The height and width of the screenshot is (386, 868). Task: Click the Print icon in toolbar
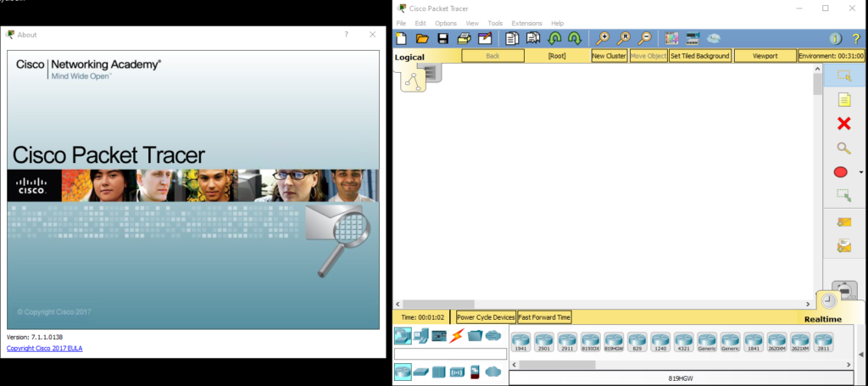[x=464, y=38]
